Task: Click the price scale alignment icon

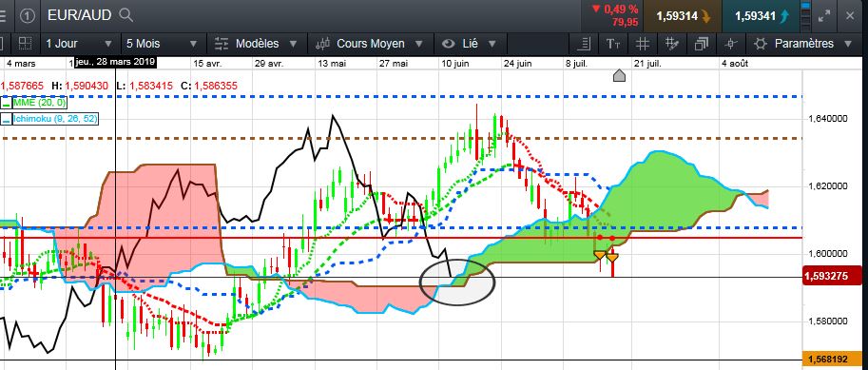Action: (x=583, y=43)
